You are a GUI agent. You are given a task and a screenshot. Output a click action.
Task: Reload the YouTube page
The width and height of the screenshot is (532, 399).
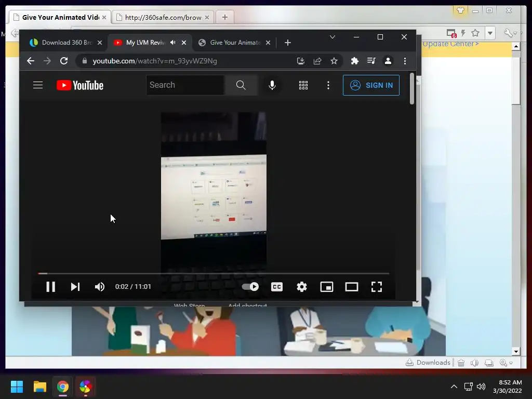(64, 61)
